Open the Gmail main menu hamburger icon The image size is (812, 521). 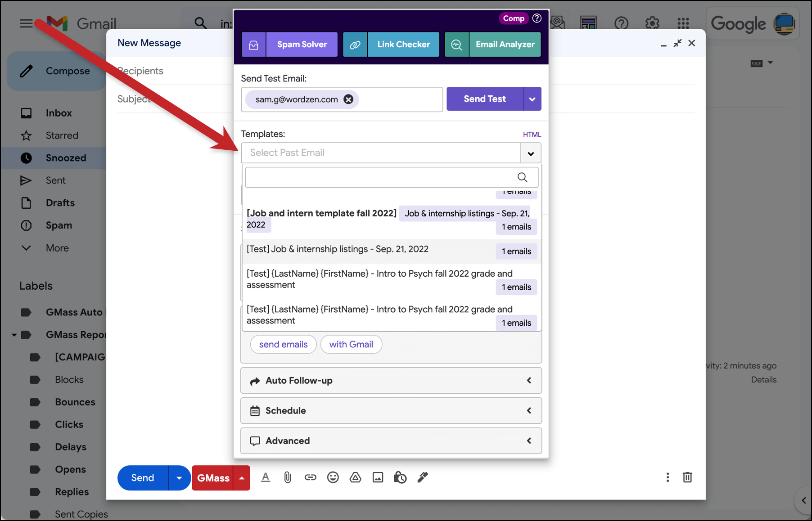(26, 23)
